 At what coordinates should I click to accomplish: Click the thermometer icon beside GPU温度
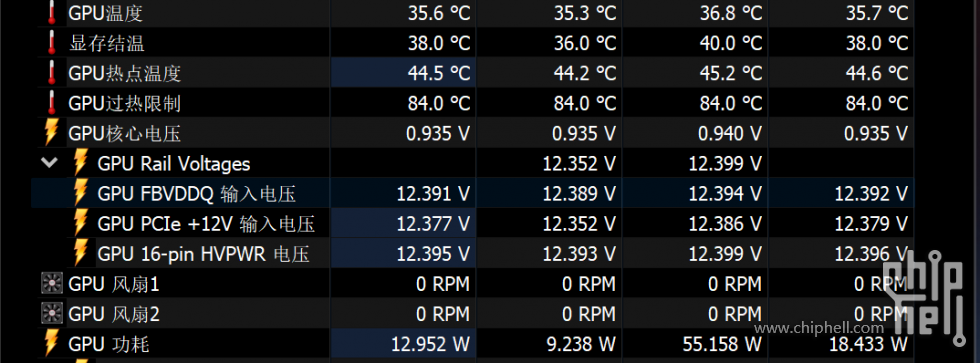pyautogui.click(x=51, y=12)
